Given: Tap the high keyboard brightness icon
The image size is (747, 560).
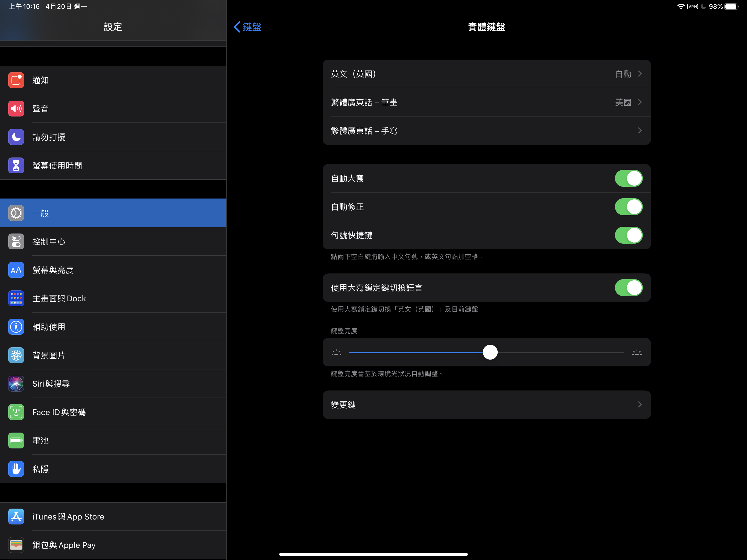Looking at the screenshot, I should click(637, 352).
